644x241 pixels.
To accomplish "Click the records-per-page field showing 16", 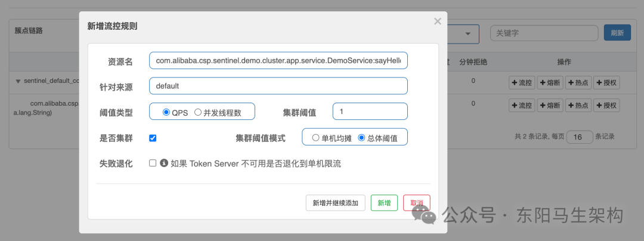I will tap(580, 137).
